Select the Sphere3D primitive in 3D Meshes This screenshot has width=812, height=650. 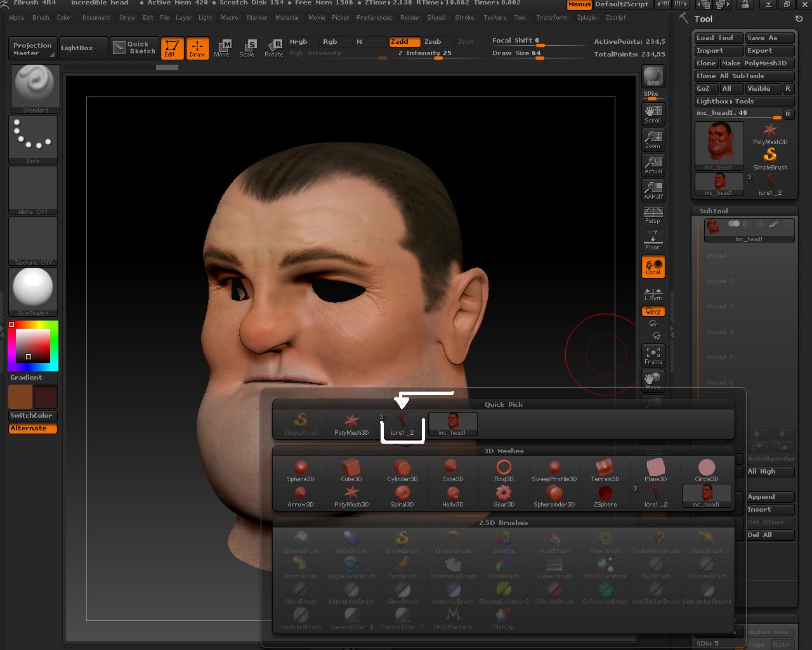(300, 469)
